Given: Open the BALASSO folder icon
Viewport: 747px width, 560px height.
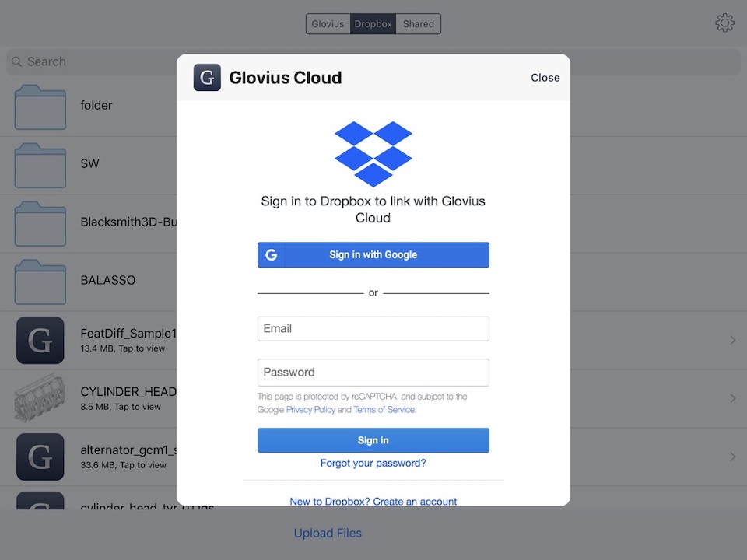Looking at the screenshot, I should click(40, 282).
